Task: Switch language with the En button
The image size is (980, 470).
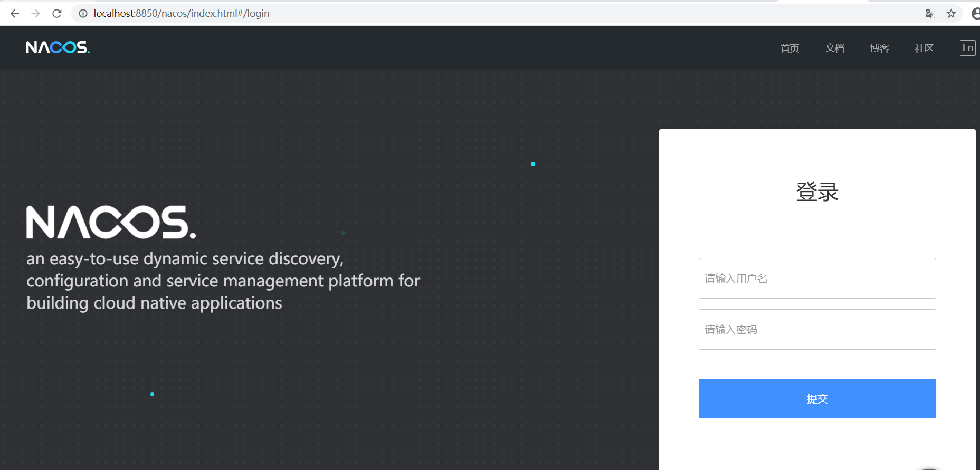Action: [967, 48]
